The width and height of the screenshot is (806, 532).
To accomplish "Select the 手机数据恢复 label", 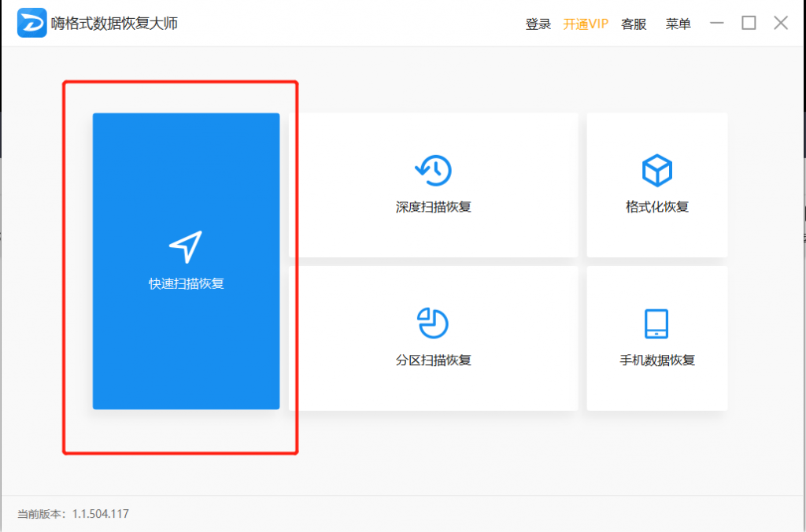I will 657,360.
